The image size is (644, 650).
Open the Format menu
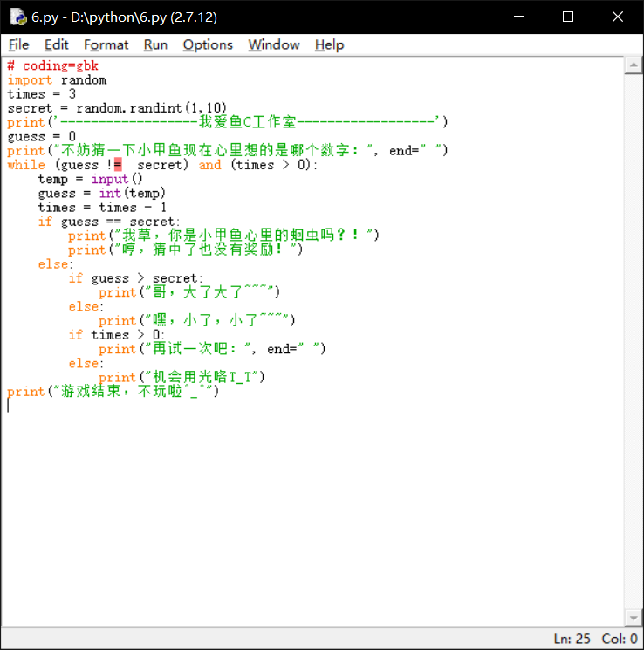106,44
